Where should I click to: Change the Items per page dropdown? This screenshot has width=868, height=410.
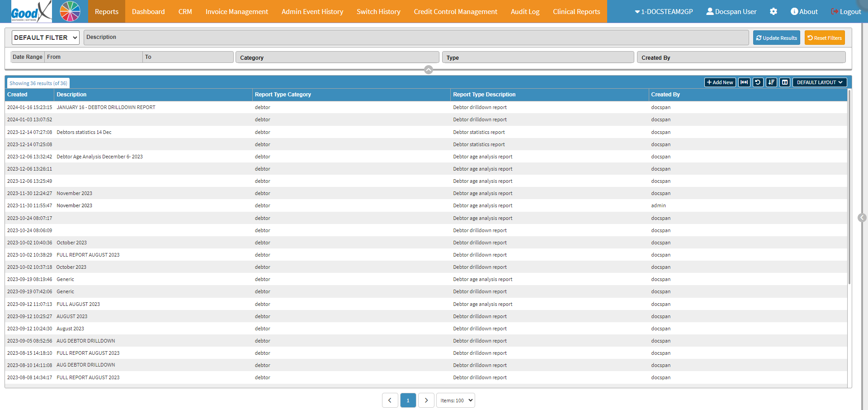click(x=456, y=400)
